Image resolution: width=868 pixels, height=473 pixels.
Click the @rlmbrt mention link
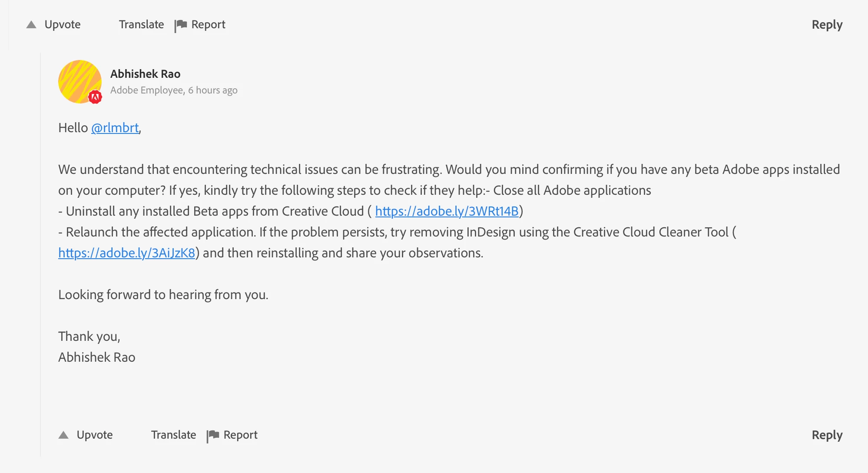(x=115, y=128)
